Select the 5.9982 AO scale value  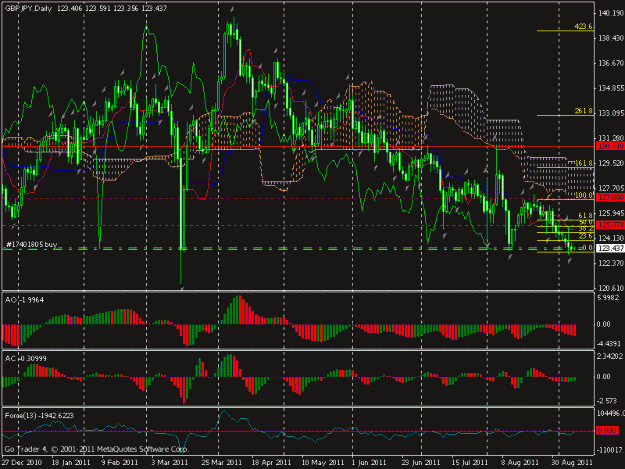(x=609, y=298)
